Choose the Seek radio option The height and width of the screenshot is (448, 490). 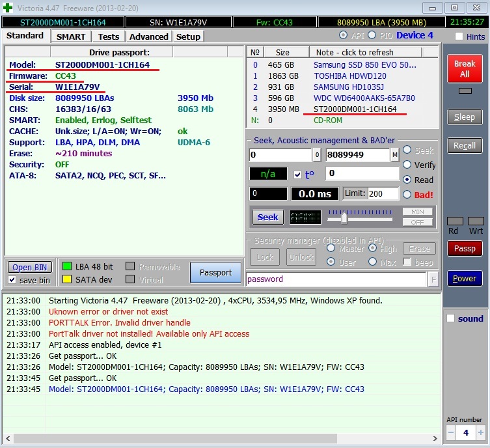pyautogui.click(x=407, y=150)
